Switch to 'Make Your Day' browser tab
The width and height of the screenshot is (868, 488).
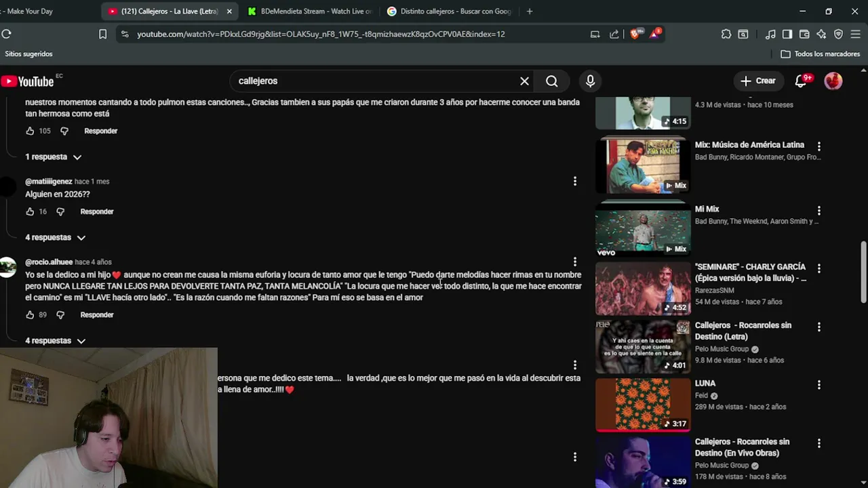coord(27,11)
